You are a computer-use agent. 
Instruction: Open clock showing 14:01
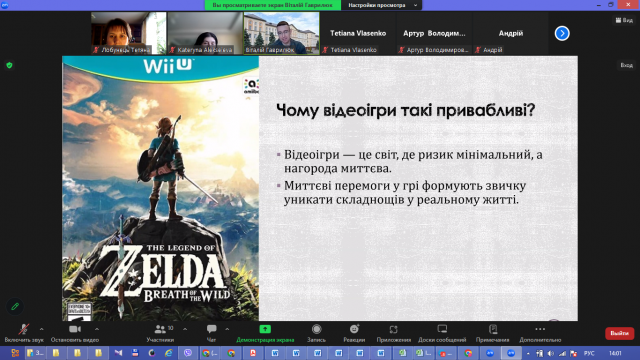615,353
